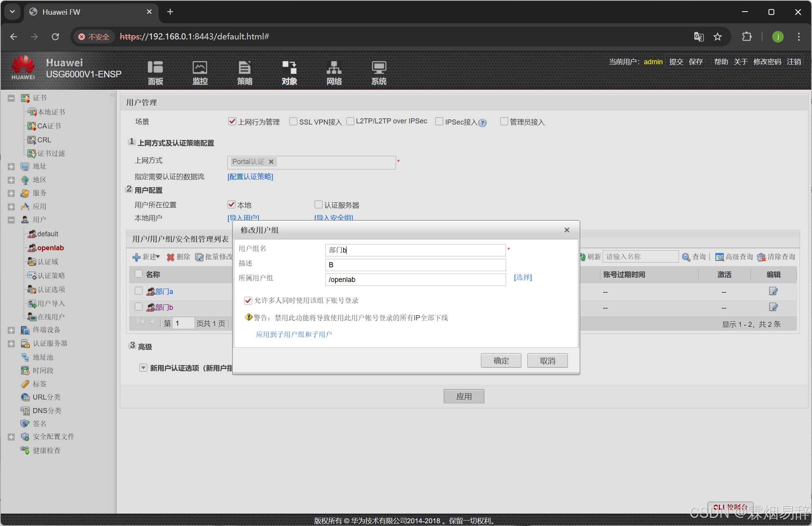Viewport: 812px width, 526px height.
Task: Click the 确定 button in dialog
Action: (x=501, y=360)
